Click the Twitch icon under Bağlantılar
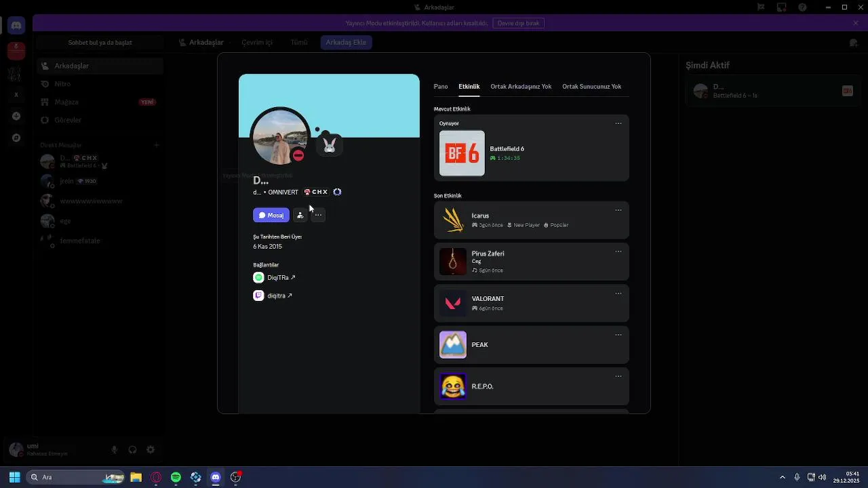 point(258,296)
